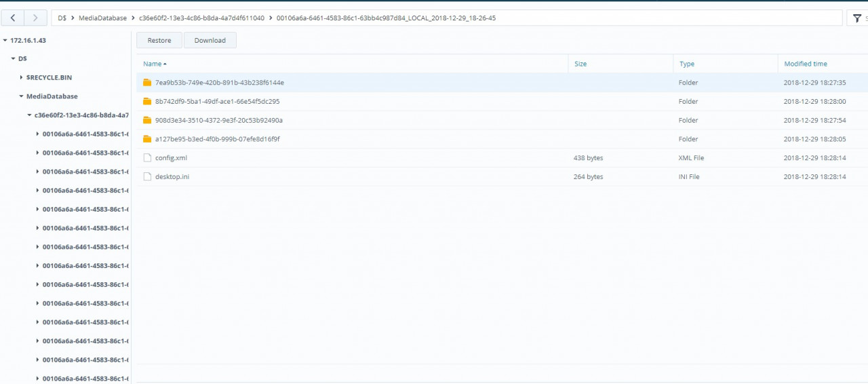868x384 pixels.
Task: Expand the $RECYCLE.BIN tree node
Action: (21, 78)
